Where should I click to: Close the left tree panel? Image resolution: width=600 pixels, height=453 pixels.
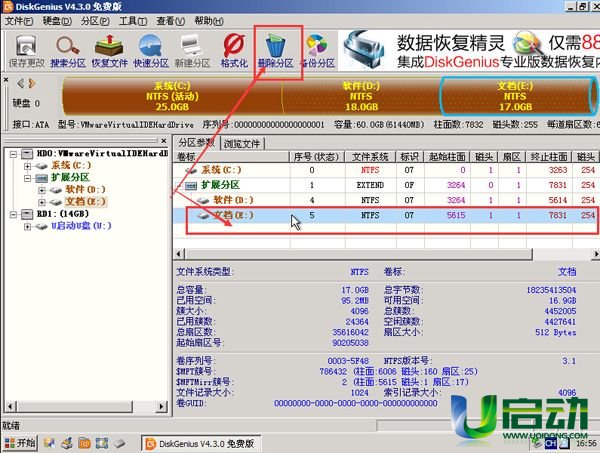click(164, 141)
